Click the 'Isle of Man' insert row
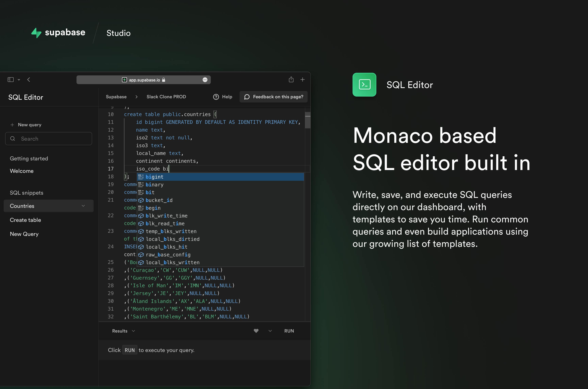588x389 pixels. (179, 286)
